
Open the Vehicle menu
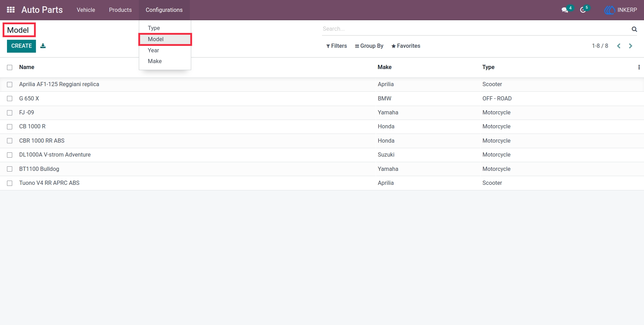pyautogui.click(x=86, y=10)
